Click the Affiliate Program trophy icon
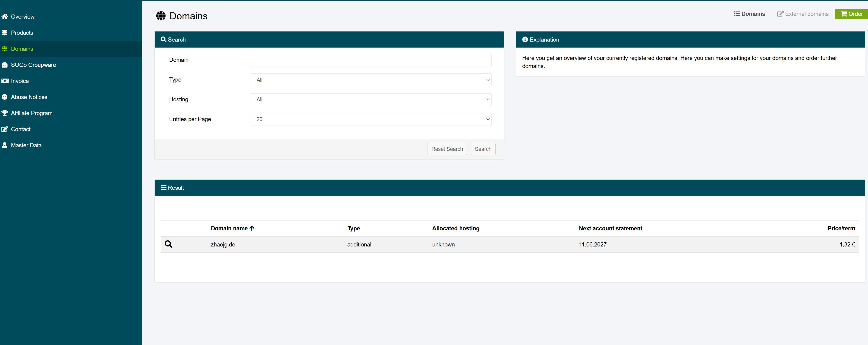The image size is (868, 345). point(4,113)
